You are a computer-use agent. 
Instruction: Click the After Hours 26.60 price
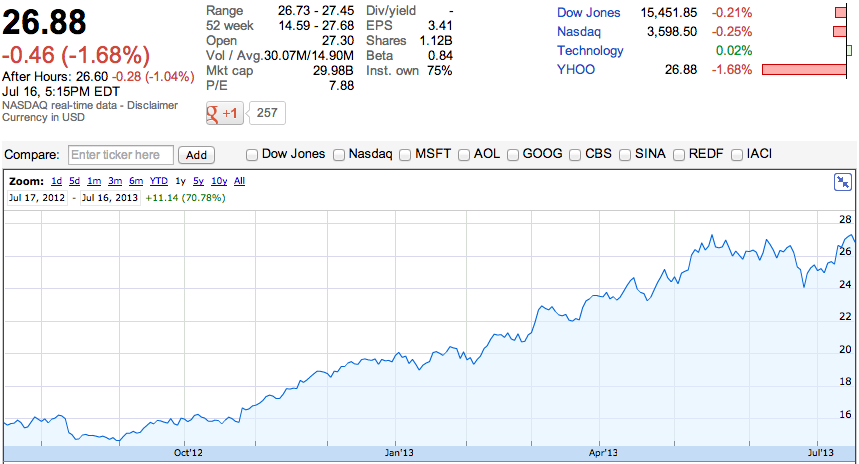click(x=92, y=77)
